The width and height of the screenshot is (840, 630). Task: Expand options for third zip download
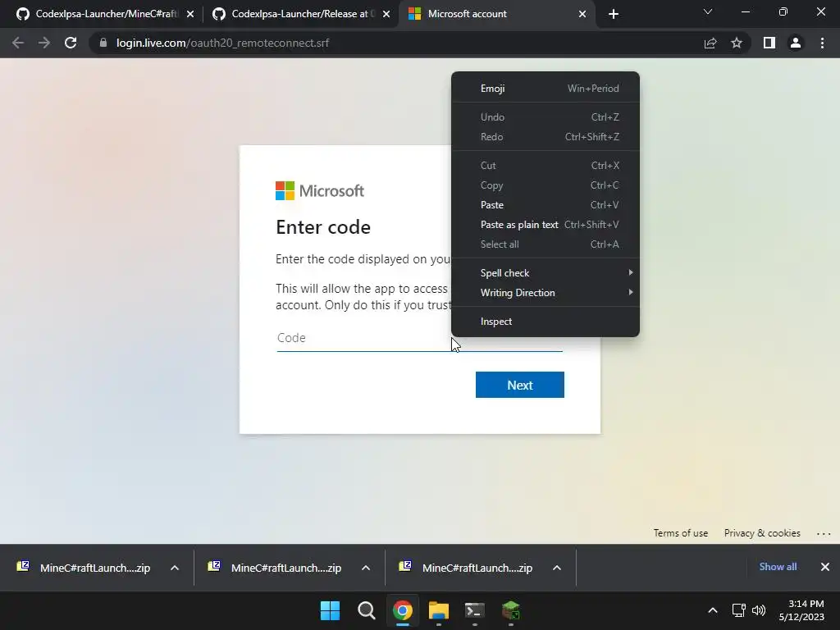(557, 568)
